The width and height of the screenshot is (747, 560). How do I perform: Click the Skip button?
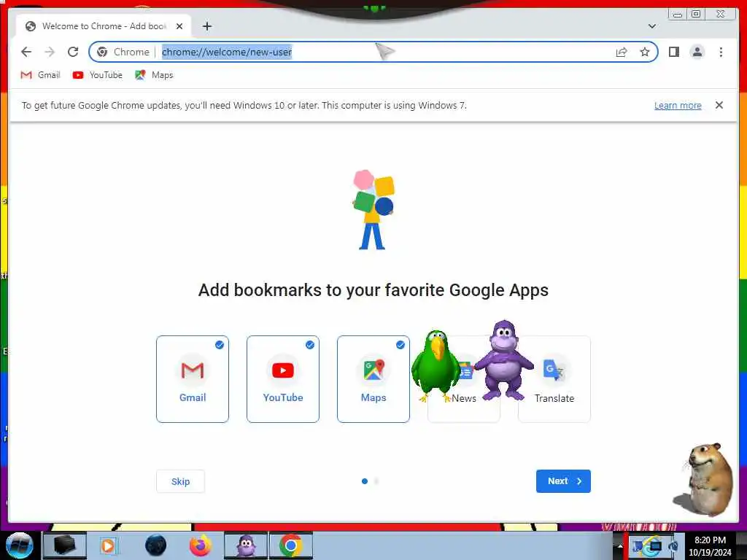click(181, 481)
